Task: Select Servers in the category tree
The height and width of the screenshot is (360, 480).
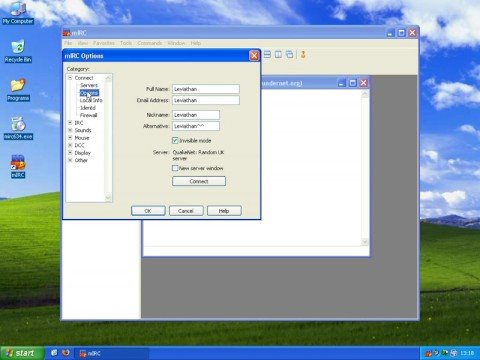Action: point(89,85)
